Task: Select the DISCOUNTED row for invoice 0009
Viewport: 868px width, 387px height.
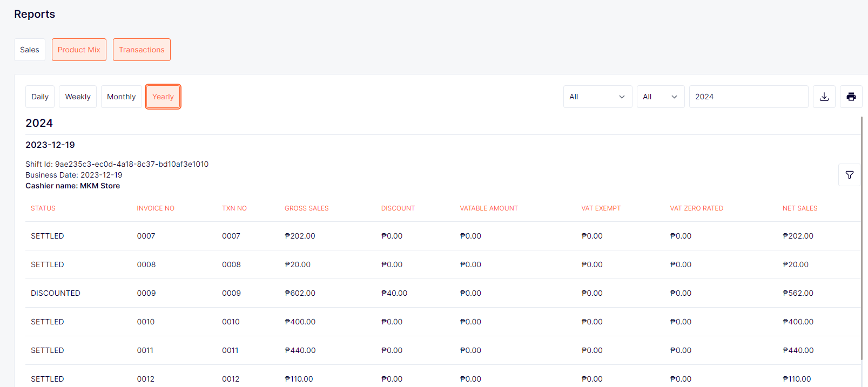Action: point(56,293)
